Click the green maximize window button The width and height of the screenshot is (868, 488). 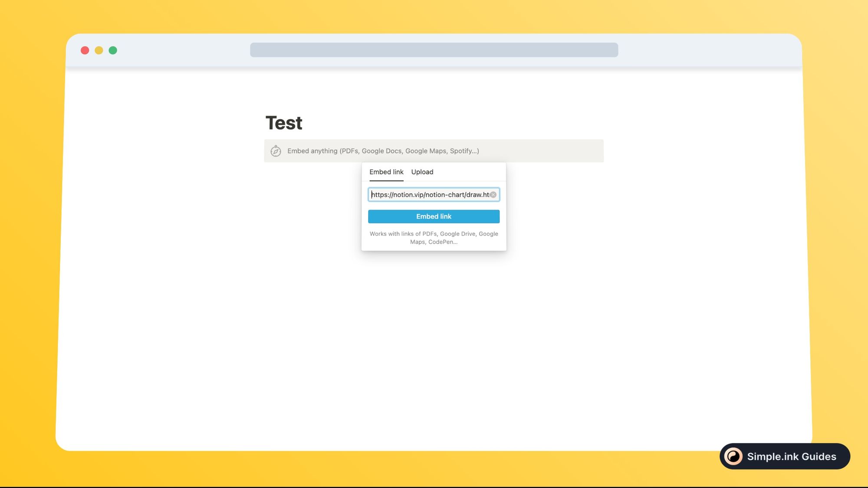tap(113, 50)
